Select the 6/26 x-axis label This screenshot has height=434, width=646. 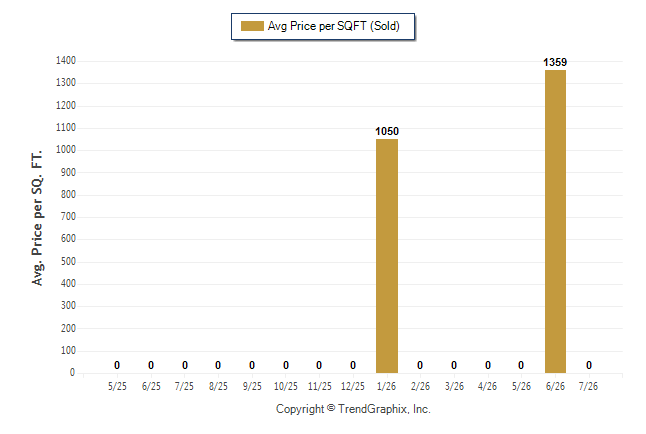click(x=555, y=386)
